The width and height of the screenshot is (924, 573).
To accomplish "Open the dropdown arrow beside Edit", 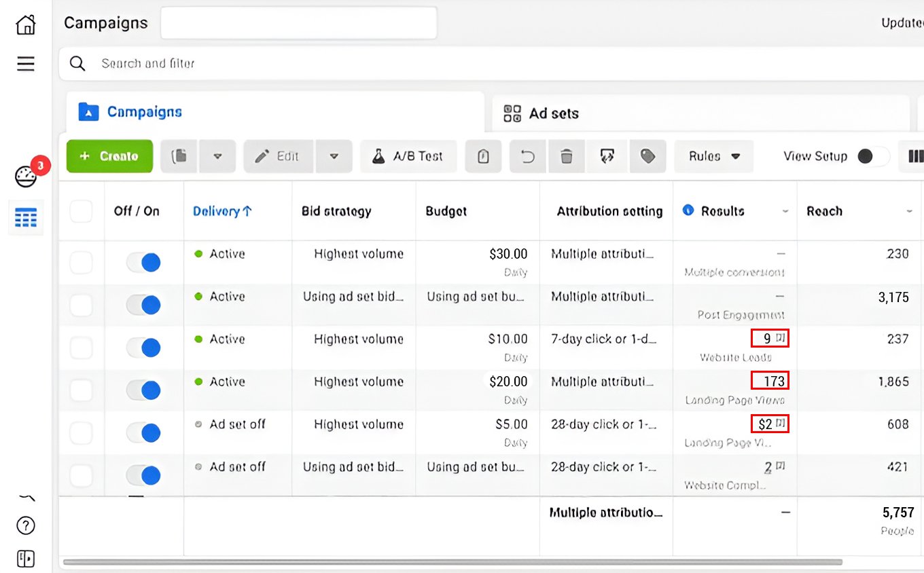I will point(334,156).
